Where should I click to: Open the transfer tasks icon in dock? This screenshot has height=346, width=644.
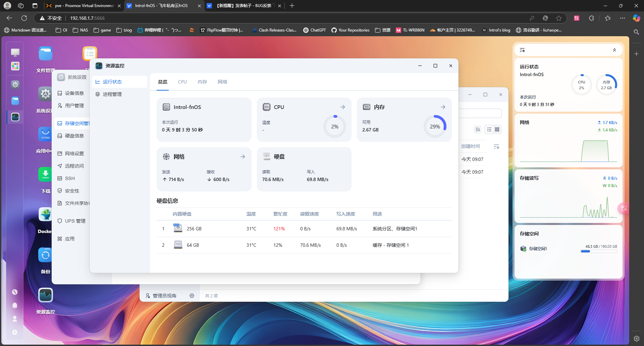[x=15, y=292]
